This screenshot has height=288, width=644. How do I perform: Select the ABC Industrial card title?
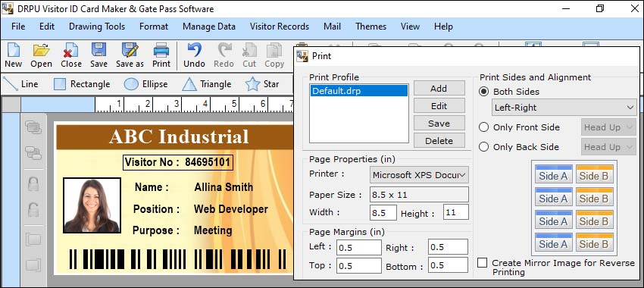[179, 136]
